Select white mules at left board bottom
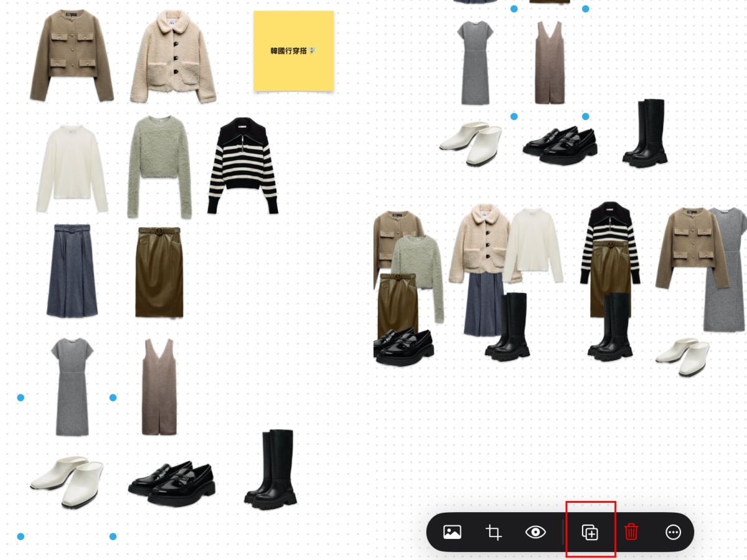Screen dimensions: 747x560 pos(67,481)
